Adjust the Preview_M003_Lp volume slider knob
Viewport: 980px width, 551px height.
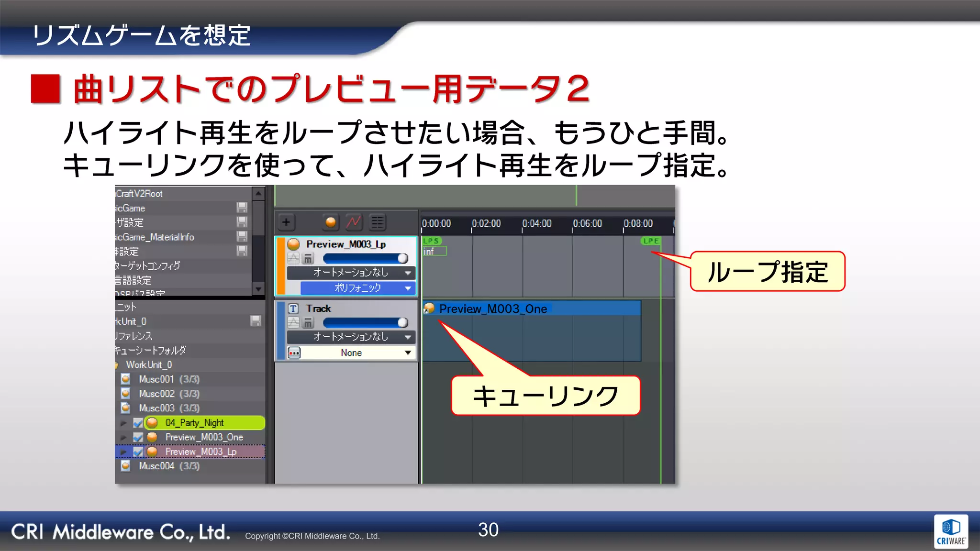[402, 259]
